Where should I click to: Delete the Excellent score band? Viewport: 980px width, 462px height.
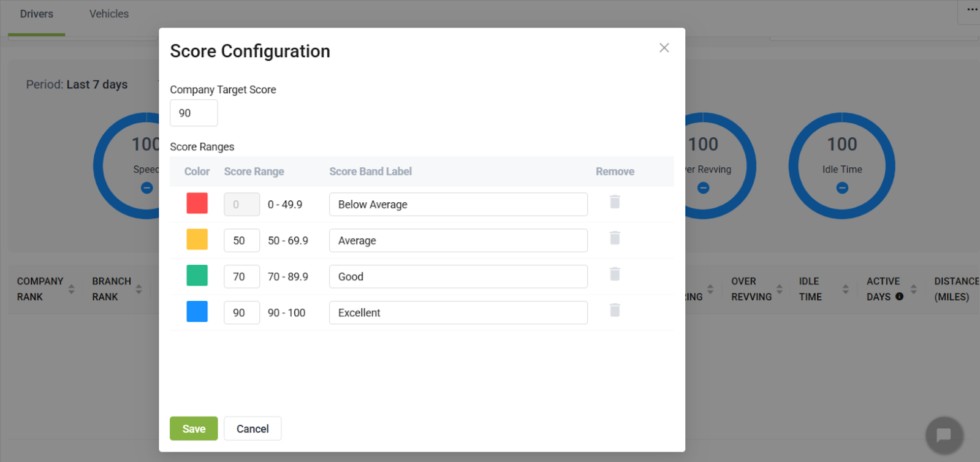[x=615, y=311]
